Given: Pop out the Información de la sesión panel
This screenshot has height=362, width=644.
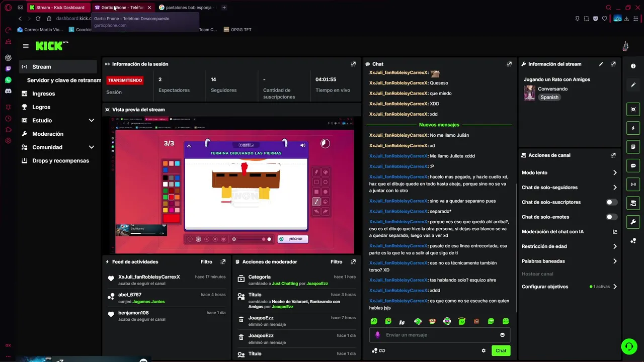Looking at the screenshot, I should (x=353, y=64).
